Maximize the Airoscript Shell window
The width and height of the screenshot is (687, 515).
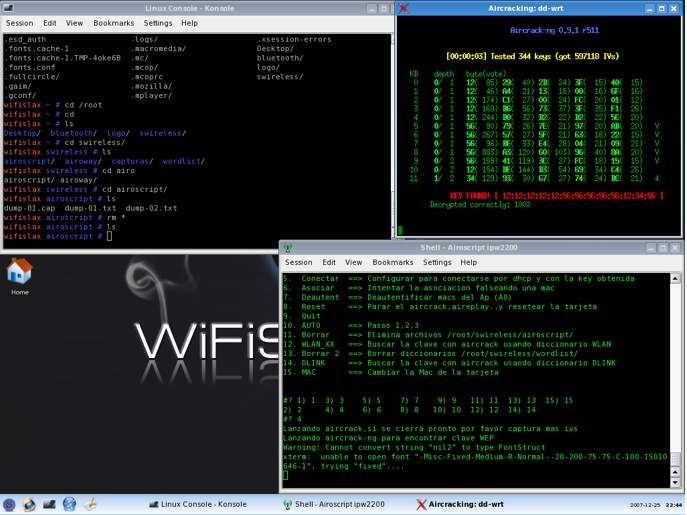663,248
